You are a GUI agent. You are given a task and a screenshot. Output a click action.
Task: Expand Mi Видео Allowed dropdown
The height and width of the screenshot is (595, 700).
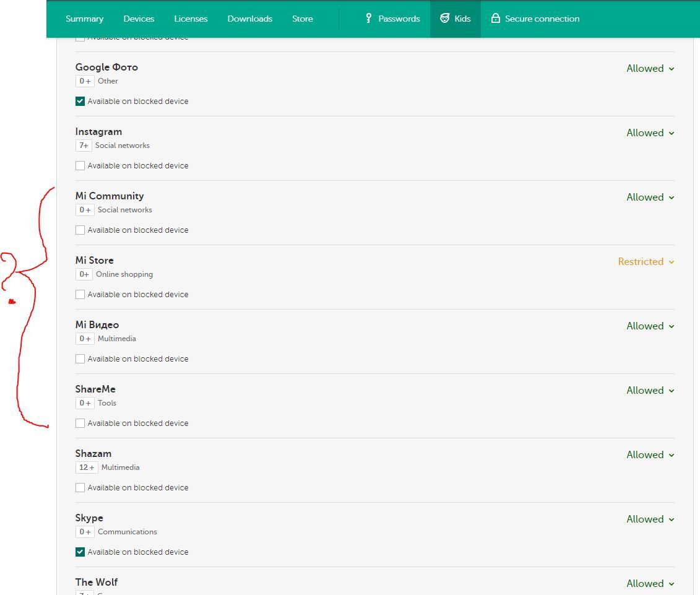[650, 326]
